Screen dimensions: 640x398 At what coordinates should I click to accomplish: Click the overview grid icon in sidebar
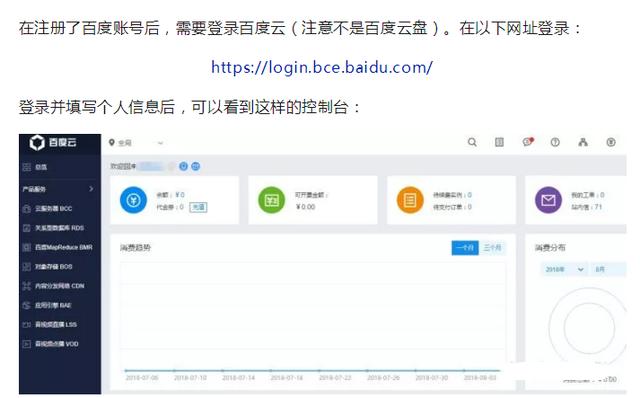point(27,167)
